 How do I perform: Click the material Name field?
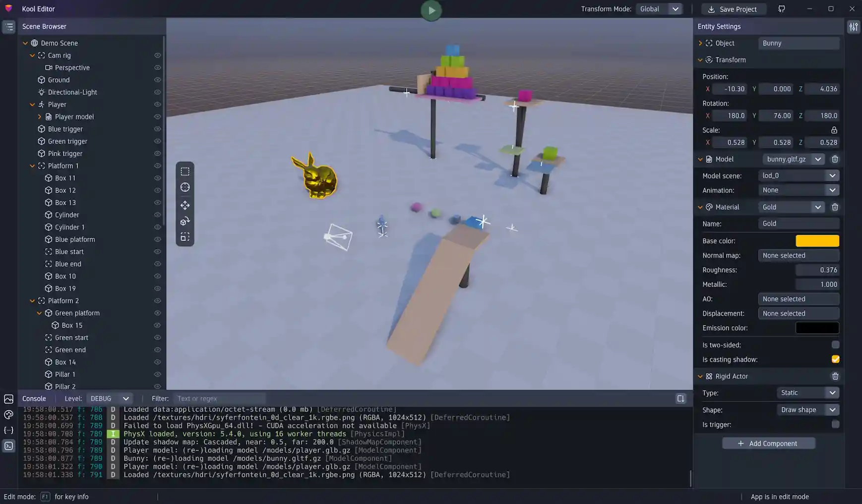799,224
